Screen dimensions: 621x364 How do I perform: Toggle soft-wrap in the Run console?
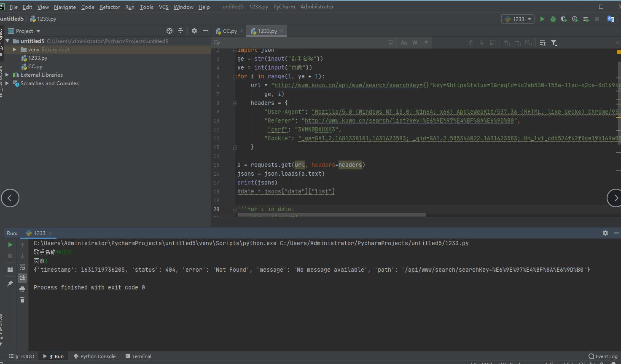tap(22, 267)
